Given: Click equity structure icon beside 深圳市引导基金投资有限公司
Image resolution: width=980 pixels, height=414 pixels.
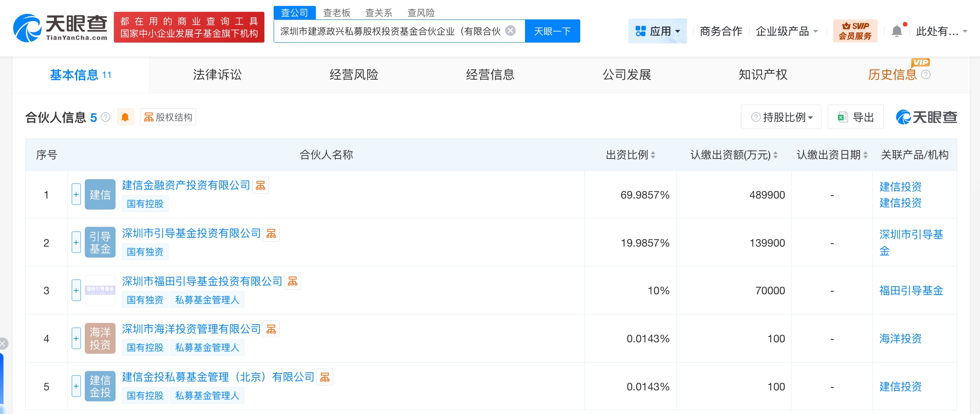Looking at the screenshot, I should 271,234.
